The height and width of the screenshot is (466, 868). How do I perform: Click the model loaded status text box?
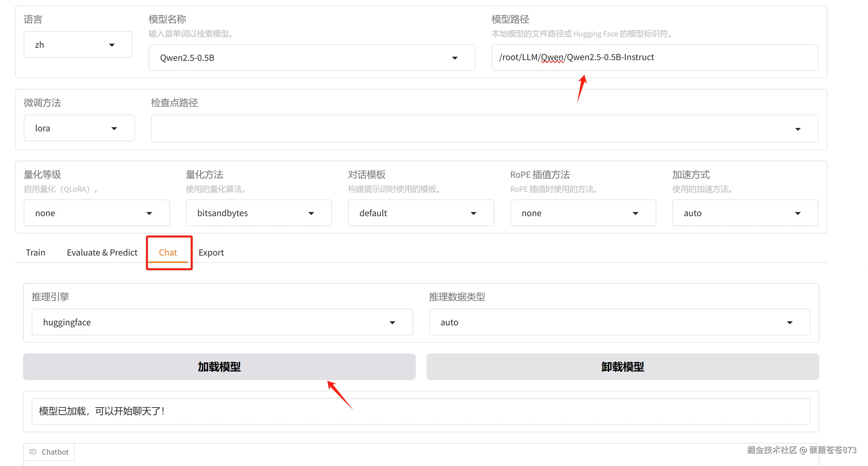[420, 411]
